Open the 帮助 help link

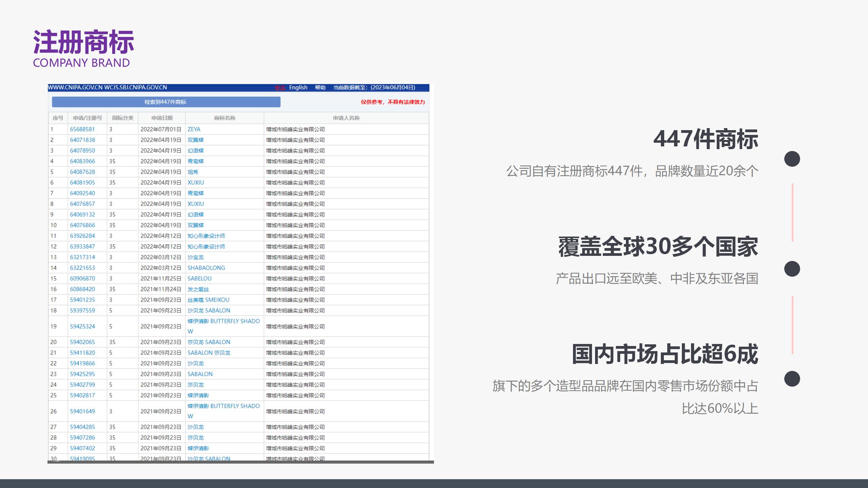pos(320,87)
